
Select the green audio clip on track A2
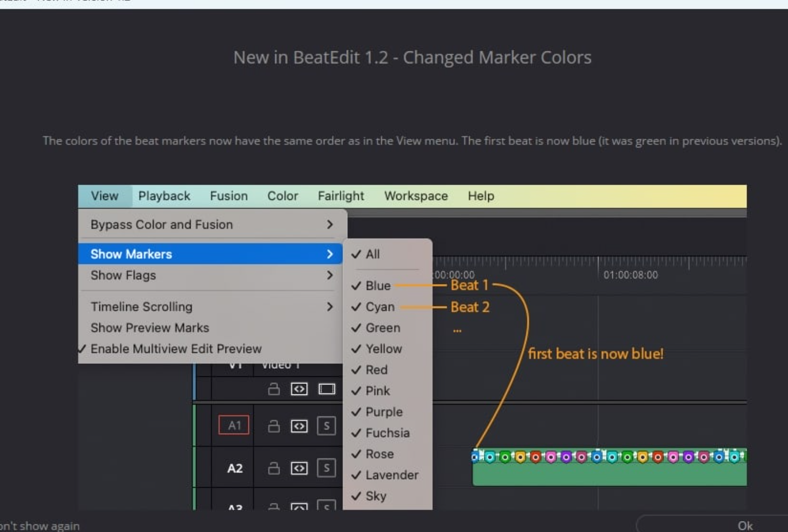click(x=608, y=474)
